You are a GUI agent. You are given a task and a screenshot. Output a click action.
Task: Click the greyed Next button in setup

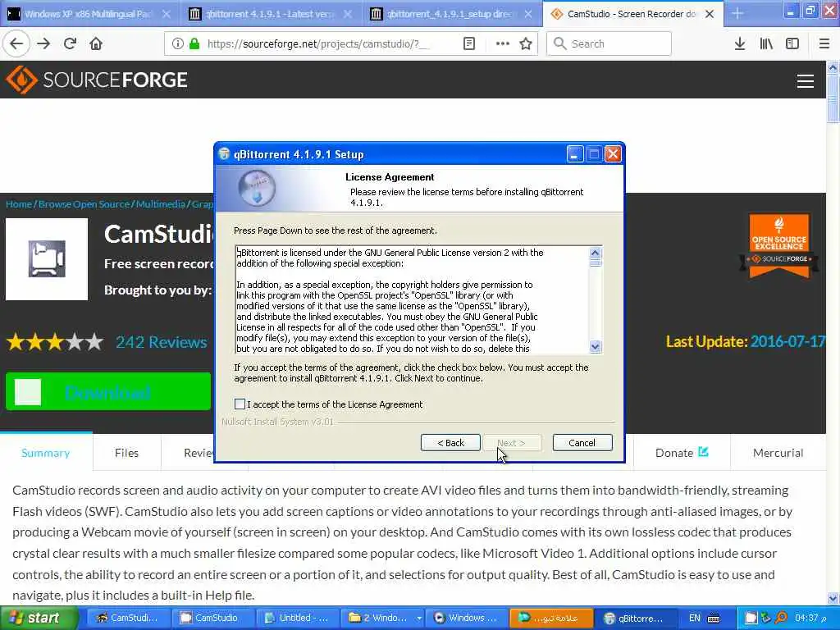click(x=512, y=442)
